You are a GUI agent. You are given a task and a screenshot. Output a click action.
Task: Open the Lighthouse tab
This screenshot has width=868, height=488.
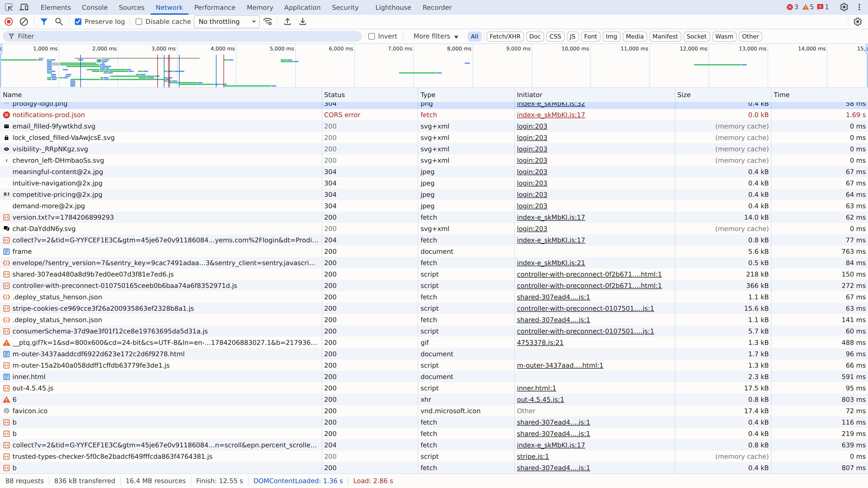pos(393,7)
